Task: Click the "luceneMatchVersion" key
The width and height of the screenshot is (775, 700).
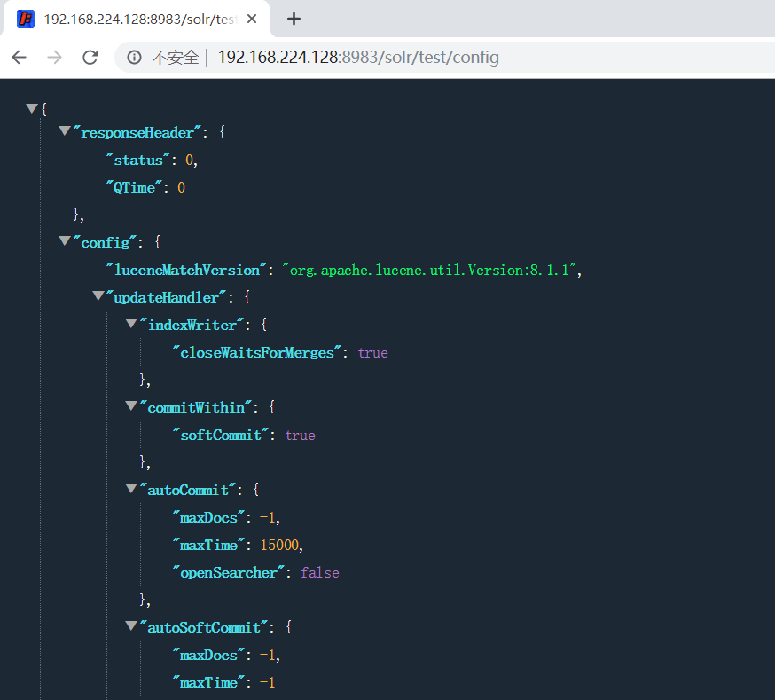Action: [x=187, y=270]
